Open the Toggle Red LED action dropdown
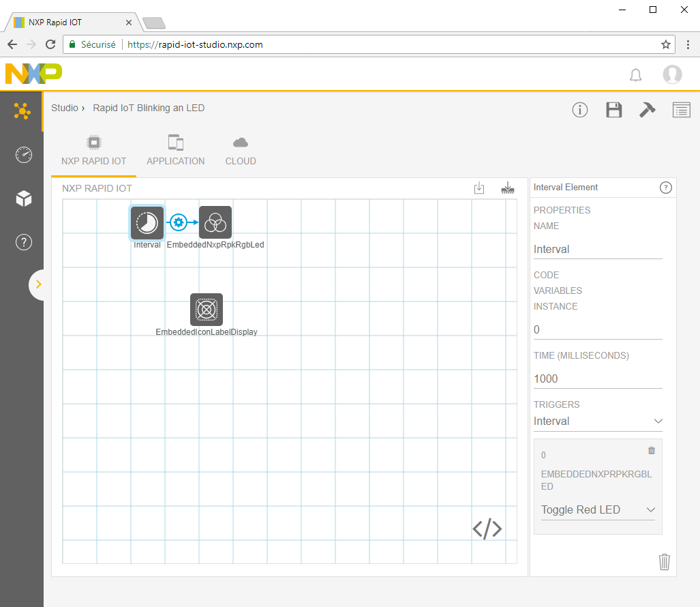Screen dimensions: 700x607 598,510
